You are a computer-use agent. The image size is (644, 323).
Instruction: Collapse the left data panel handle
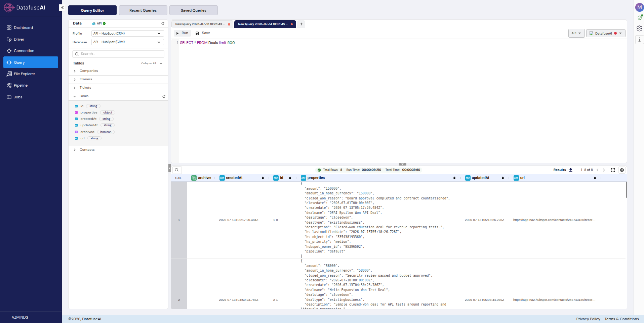point(170,168)
